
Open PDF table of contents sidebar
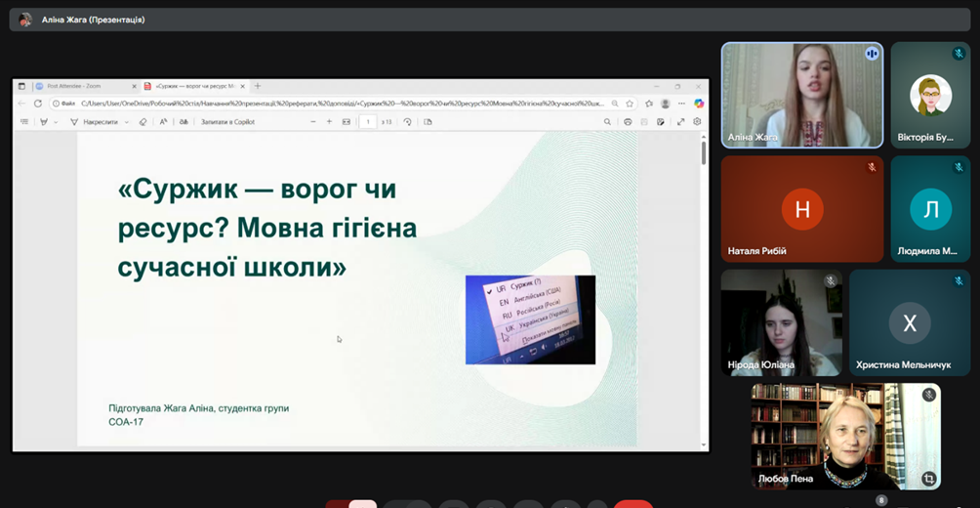(x=23, y=122)
